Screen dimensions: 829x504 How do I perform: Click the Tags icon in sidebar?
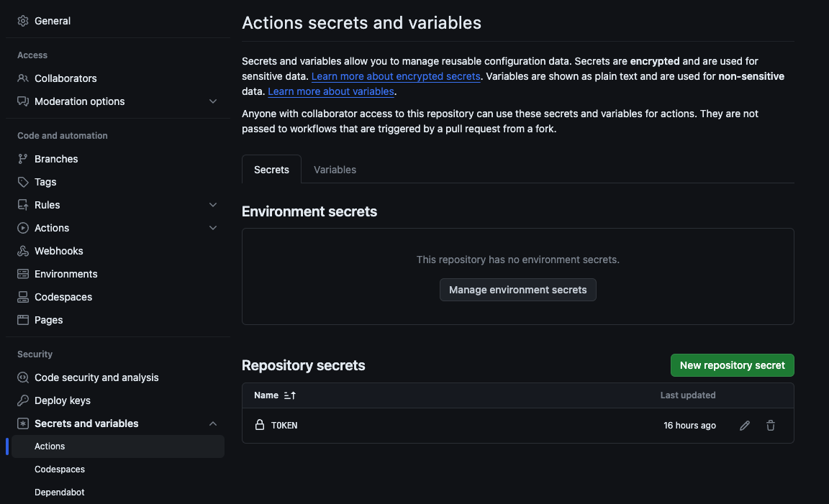click(23, 182)
